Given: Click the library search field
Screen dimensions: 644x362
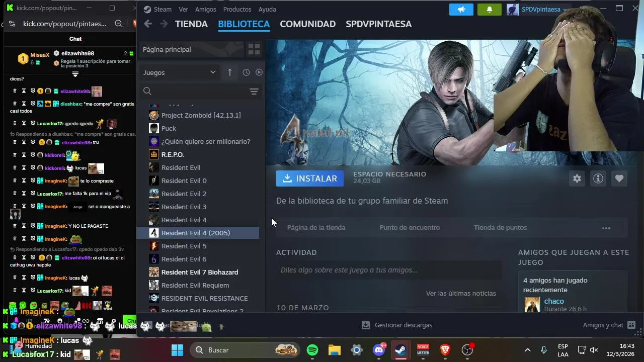Looking at the screenshot, I should 201,91.
